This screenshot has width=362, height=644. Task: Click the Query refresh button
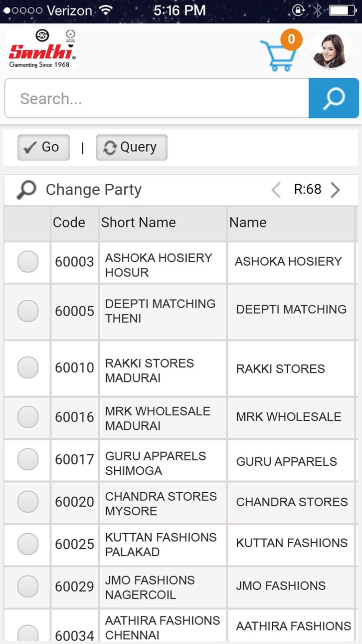pos(132,147)
